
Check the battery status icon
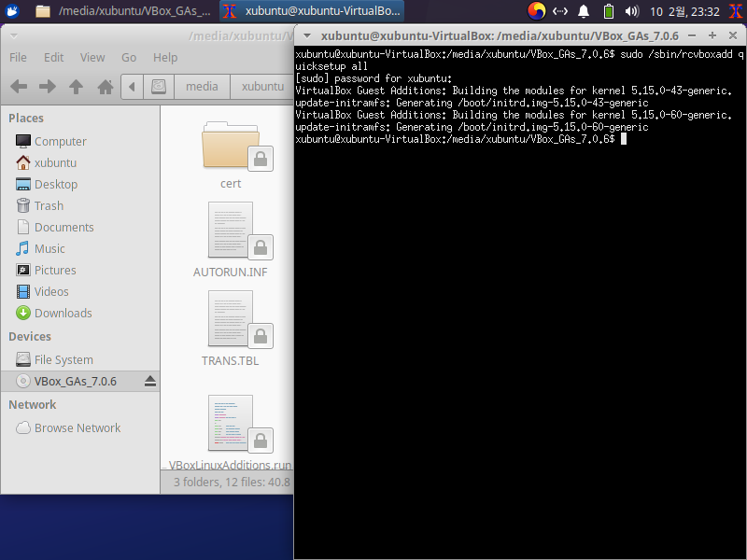click(609, 11)
